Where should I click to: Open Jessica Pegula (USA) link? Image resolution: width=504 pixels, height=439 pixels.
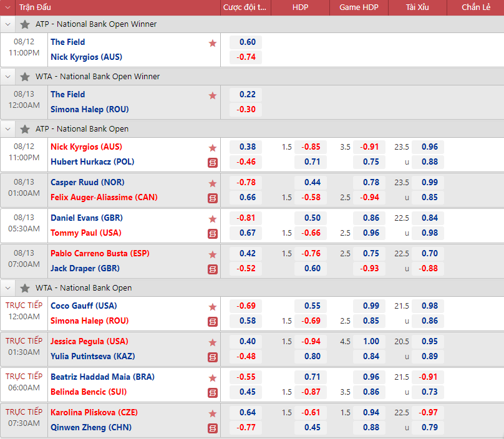coord(89,341)
